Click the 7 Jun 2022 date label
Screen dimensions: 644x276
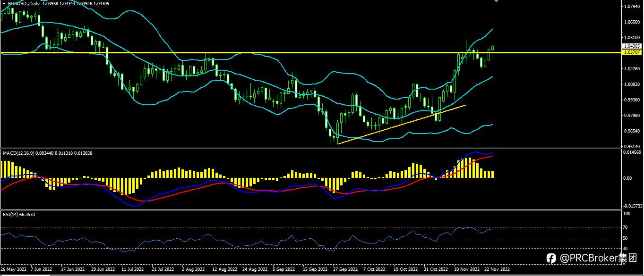(x=42, y=269)
